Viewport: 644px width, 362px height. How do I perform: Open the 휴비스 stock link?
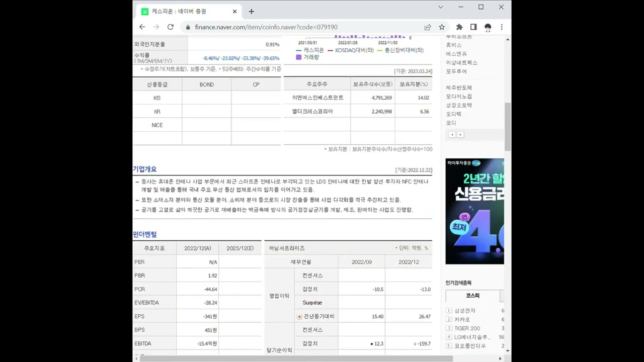(x=453, y=45)
